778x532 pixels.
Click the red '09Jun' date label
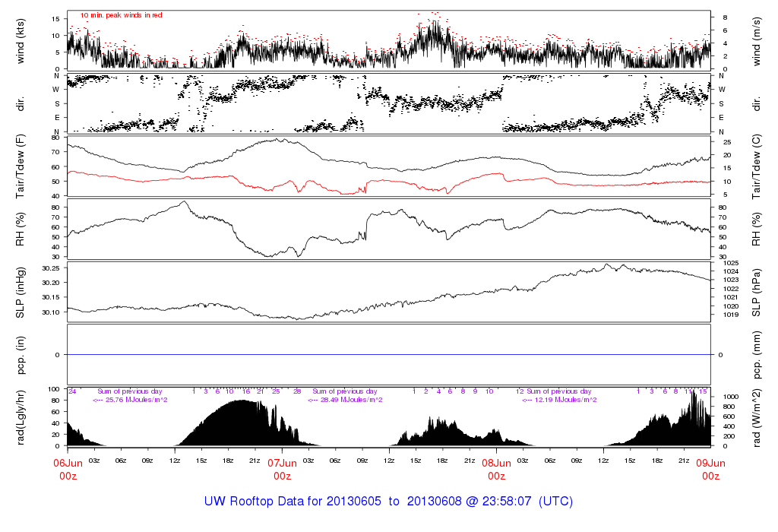710,463
